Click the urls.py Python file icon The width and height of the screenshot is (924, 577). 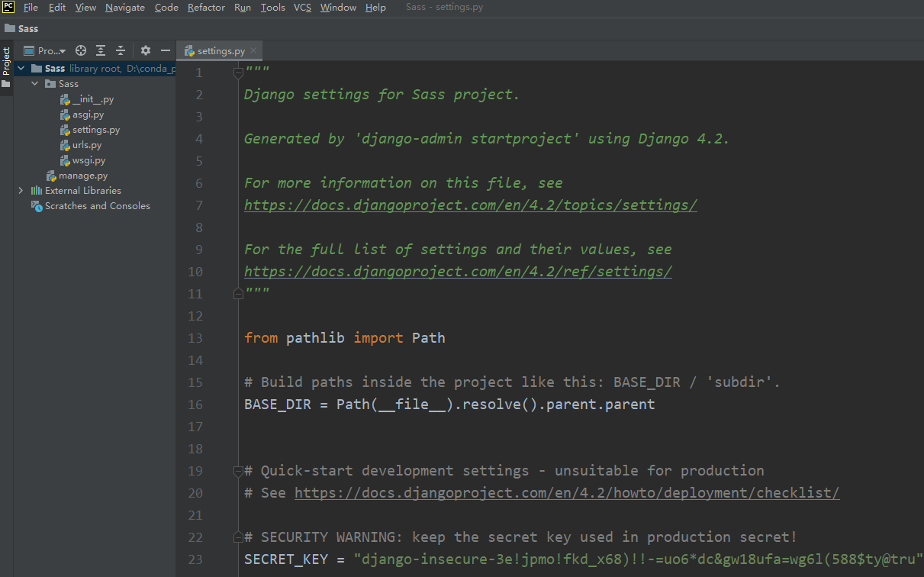pos(65,145)
